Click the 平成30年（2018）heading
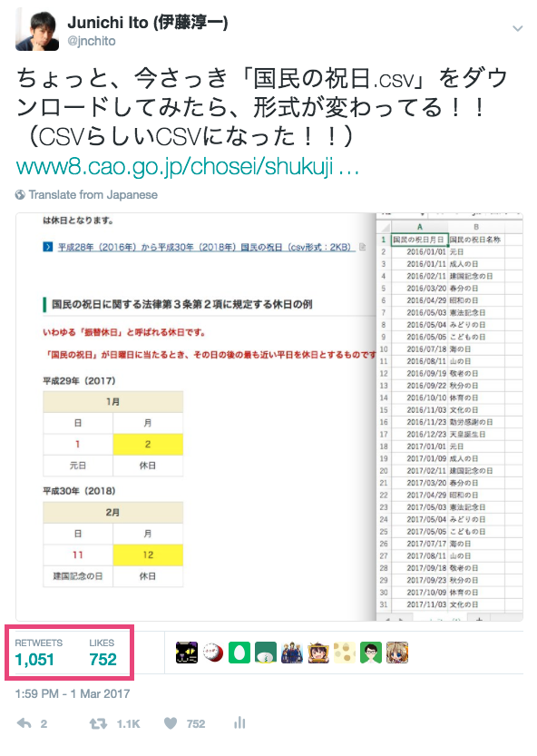Viewport: 537px width, 756px height. click(x=80, y=491)
